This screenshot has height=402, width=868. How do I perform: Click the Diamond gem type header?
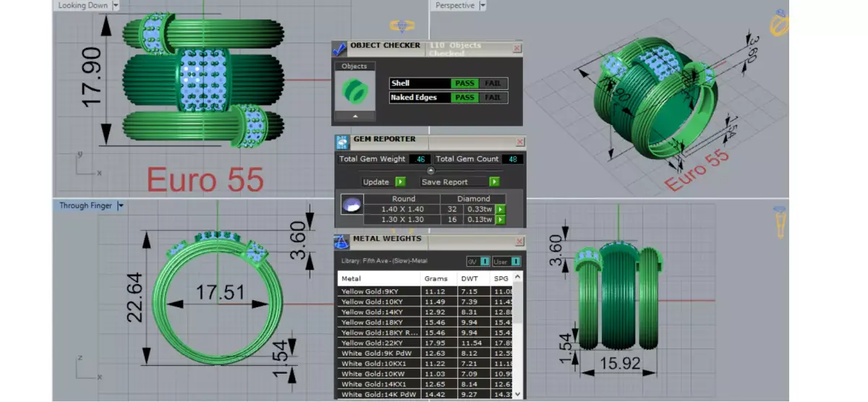(474, 199)
